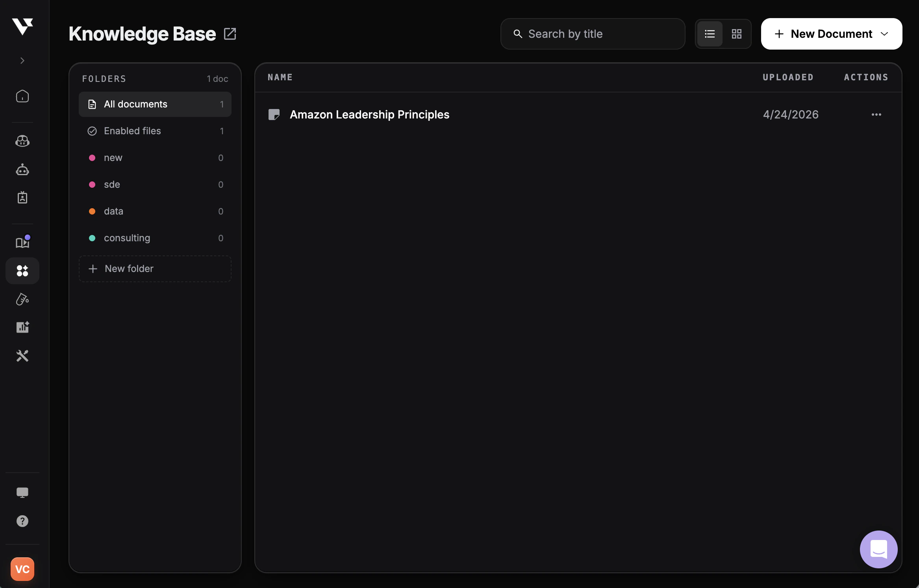
Task: Click the Search by title field
Action: 592,34
